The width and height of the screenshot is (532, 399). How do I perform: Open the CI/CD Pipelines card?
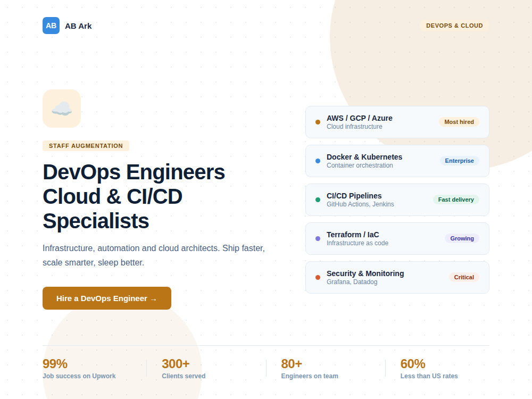pos(397,200)
